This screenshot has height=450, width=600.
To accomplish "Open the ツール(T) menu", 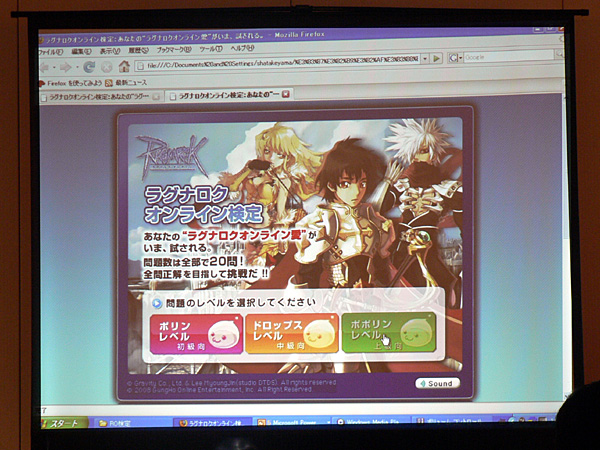I will pyautogui.click(x=211, y=49).
